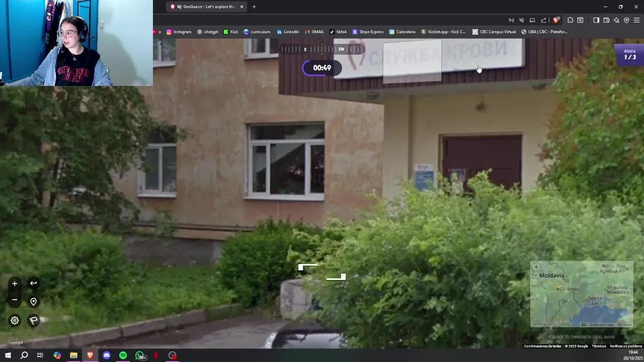Open File Explorer from the taskbar
The height and width of the screenshot is (362, 644).
coord(73,355)
